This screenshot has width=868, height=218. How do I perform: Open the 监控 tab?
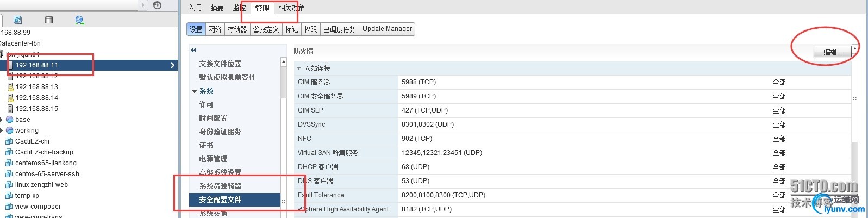(239, 8)
